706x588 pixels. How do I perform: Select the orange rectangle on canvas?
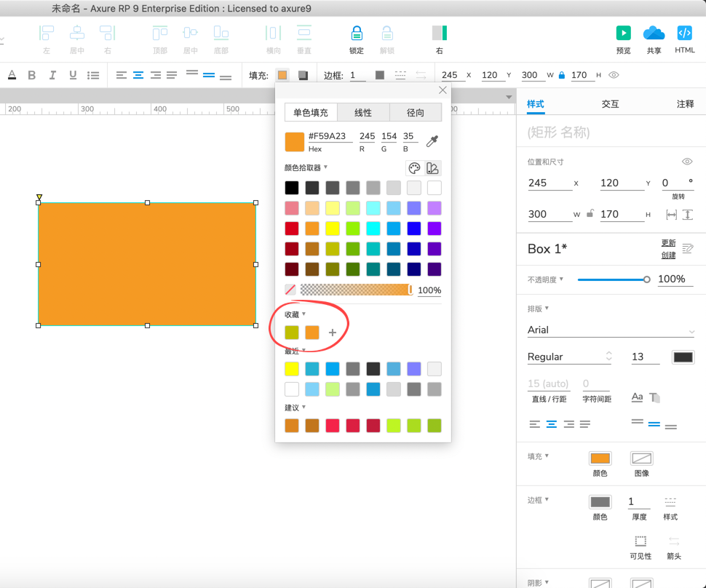pos(147,264)
